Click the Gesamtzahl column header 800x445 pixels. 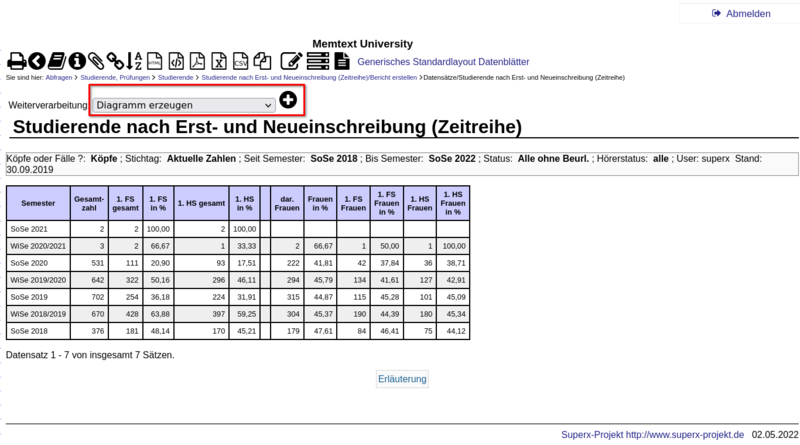(89, 203)
